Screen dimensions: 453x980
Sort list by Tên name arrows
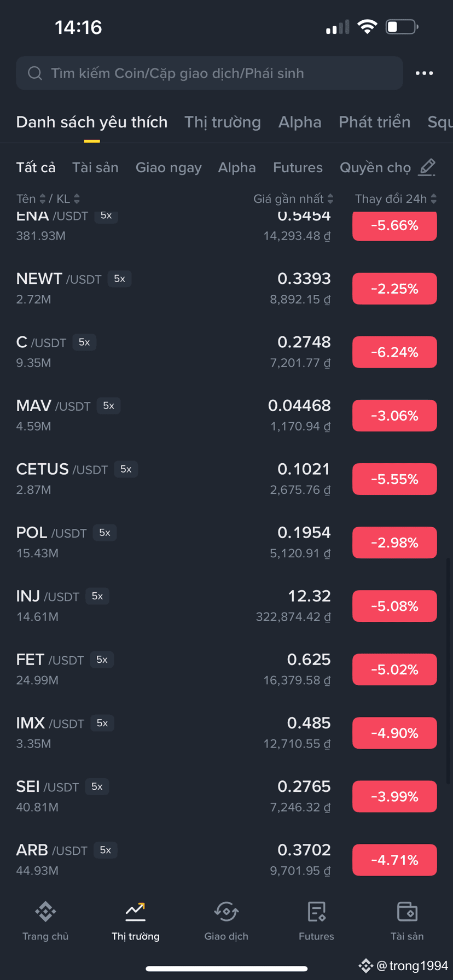[x=43, y=199]
